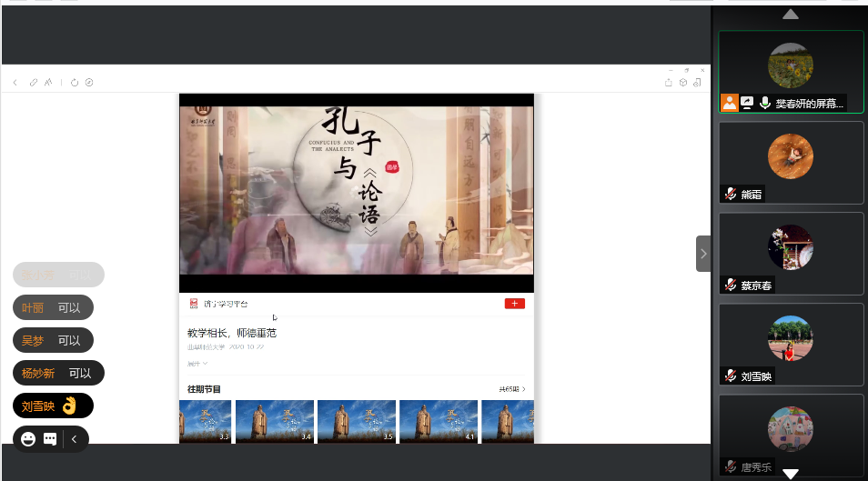Click the refresh icon in the viewer toolbar
Image resolution: width=868 pixels, height=481 pixels.
click(x=75, y=83)
